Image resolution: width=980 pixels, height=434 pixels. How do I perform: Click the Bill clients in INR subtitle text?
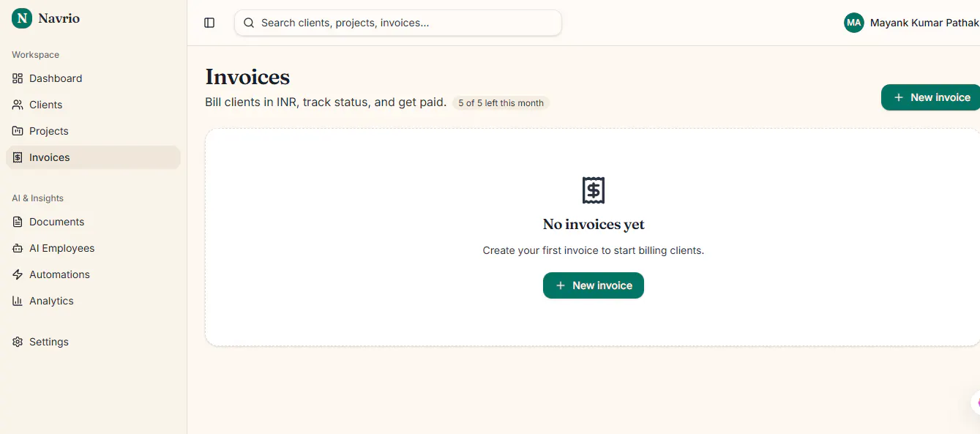(x=326, y=102)
